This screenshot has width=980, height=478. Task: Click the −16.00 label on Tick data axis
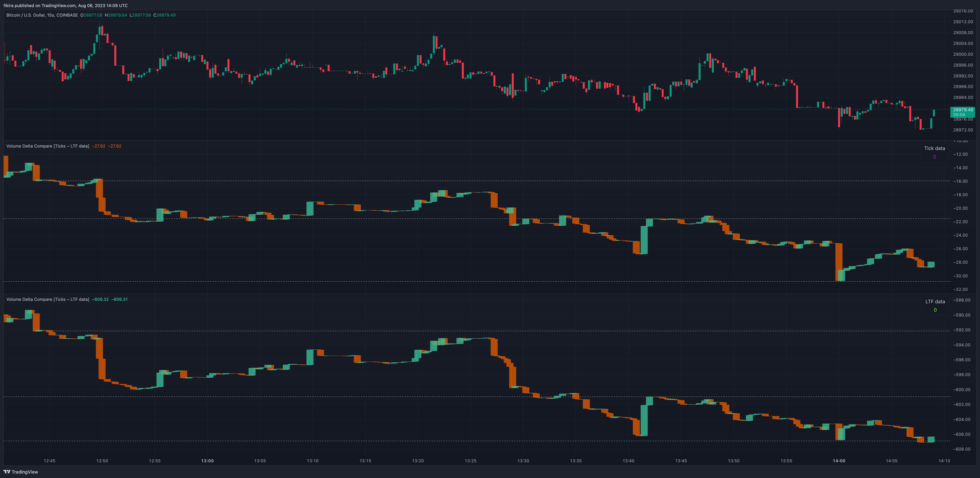(x=961, y=182)
